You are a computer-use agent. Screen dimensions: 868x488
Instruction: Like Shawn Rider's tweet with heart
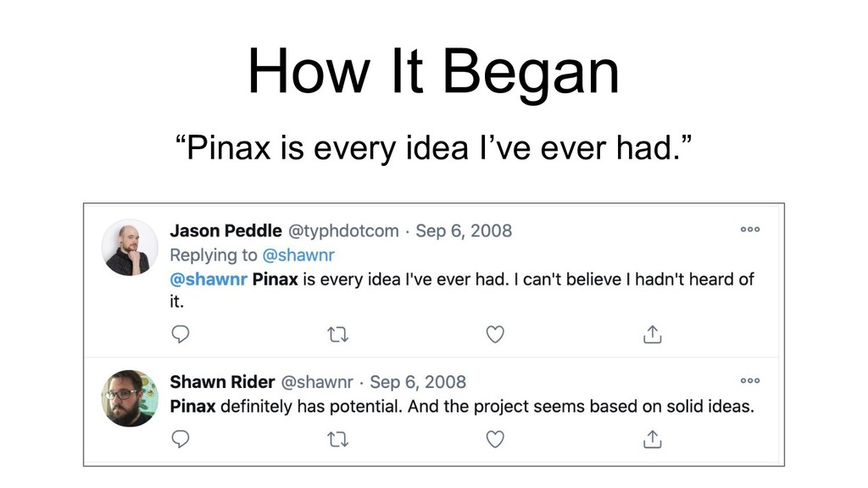coord(495,440)
